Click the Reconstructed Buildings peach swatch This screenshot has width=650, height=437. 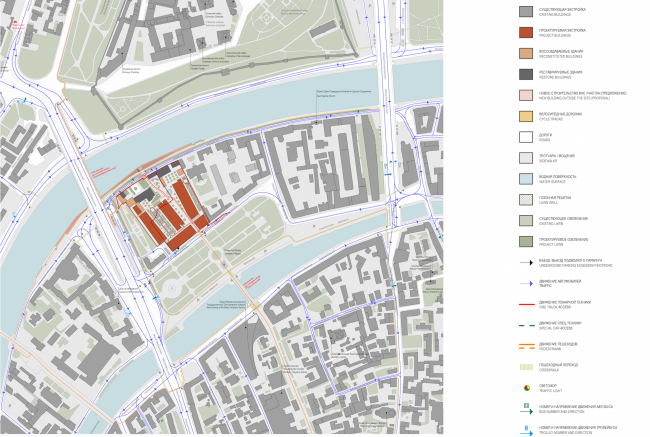[x=526, y=55]
